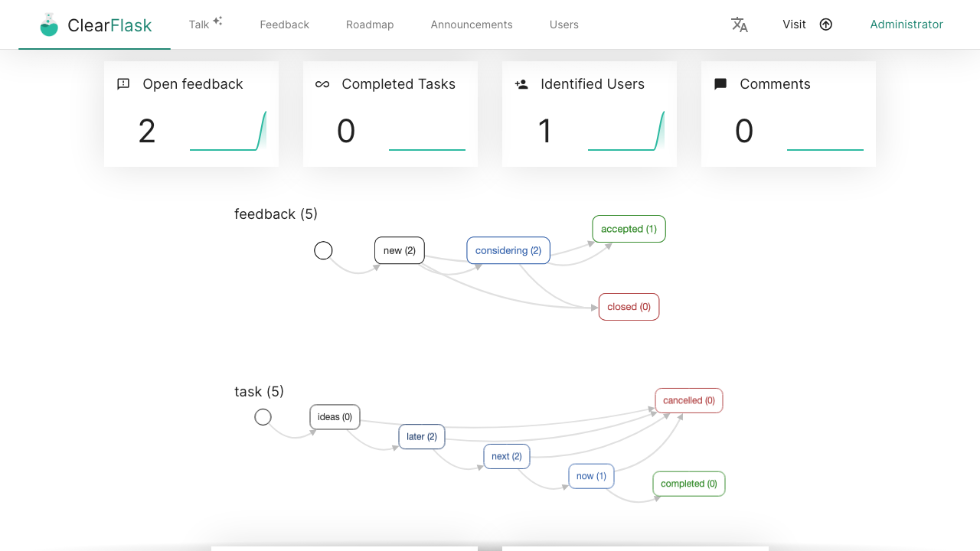Click the Open feedback card icon
Screen dimensions: 980x551
(123, 84)
